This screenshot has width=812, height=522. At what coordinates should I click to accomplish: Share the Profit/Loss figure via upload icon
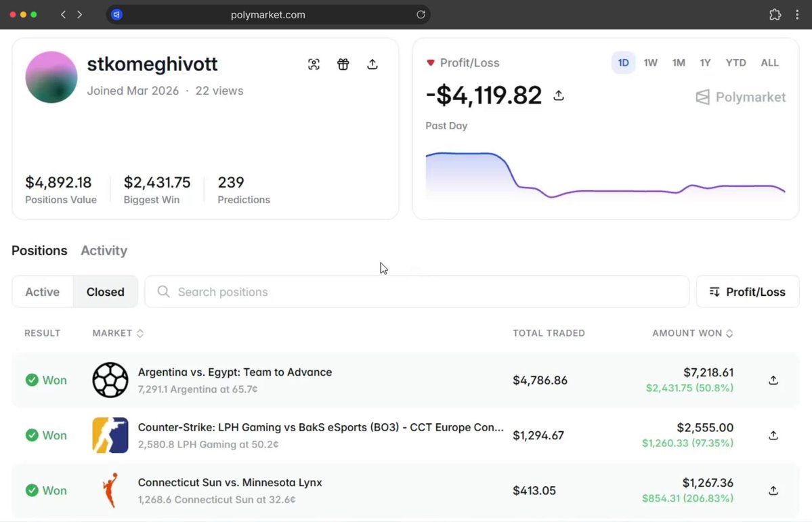coord(558,95)
